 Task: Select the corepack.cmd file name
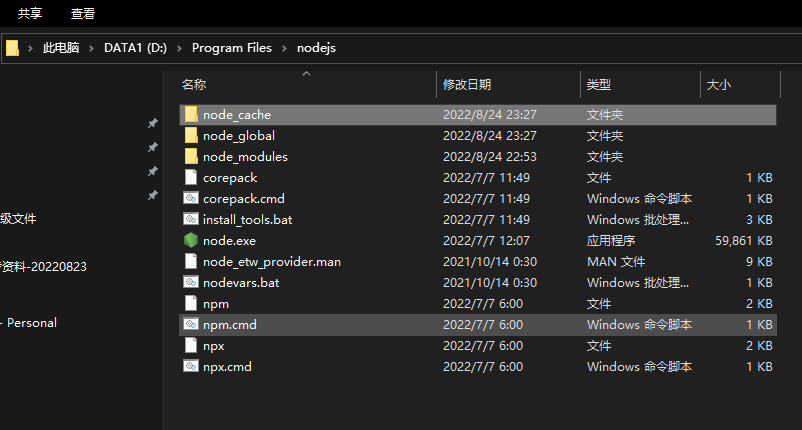243,199
